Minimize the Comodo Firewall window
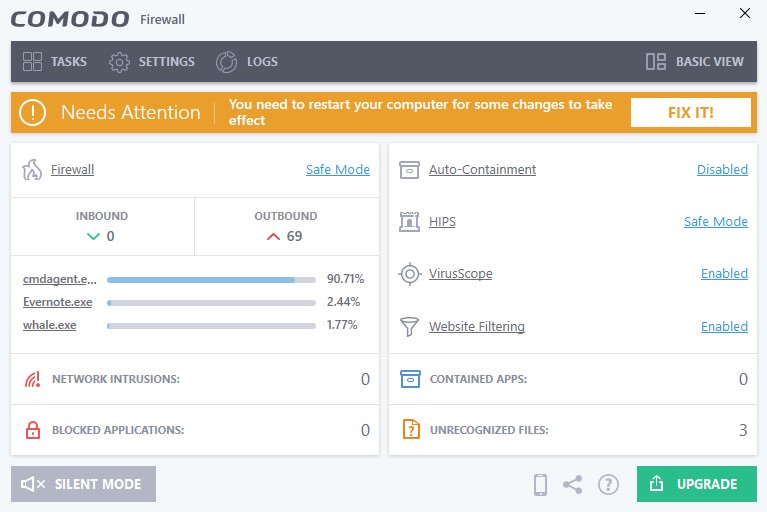The width and height of the screenshot is (767, 512). click(x=700, y=14)
